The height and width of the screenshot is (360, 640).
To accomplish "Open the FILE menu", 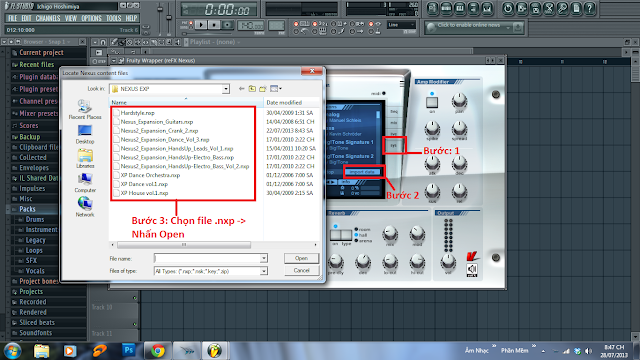I will (x=13, y=18).
